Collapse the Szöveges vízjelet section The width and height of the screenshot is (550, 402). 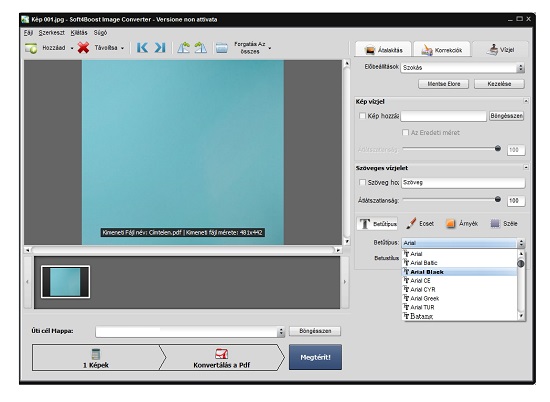(526, 168)
